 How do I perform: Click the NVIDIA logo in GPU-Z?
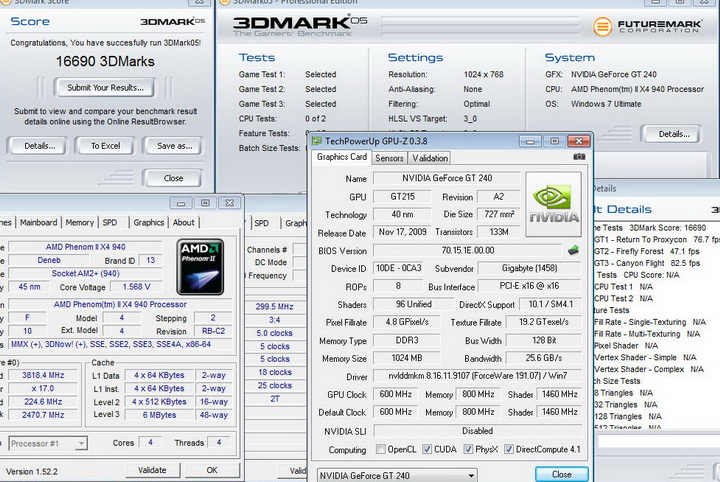[554, 204]
